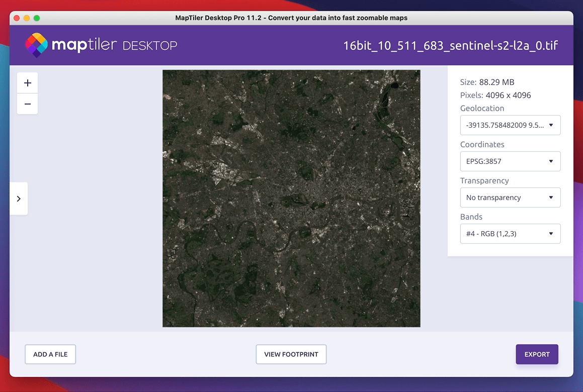This screenshot has width=583, height=392.
Task: Click the Pixels 4096 x 4096 text
Action: 495,95
